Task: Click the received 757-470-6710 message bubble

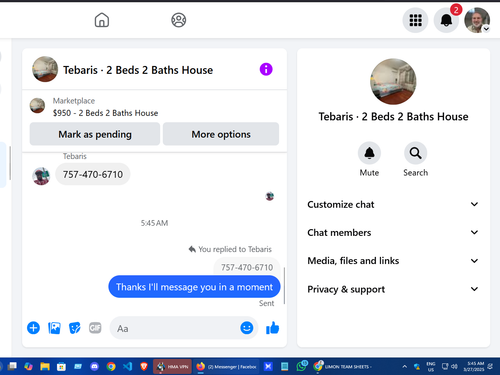Action: tap(93, 174)
